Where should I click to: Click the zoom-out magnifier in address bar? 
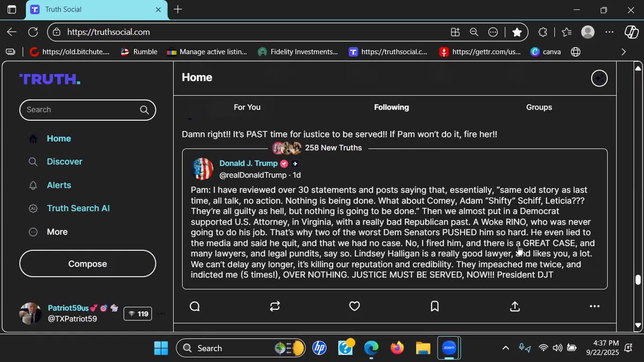474,32
